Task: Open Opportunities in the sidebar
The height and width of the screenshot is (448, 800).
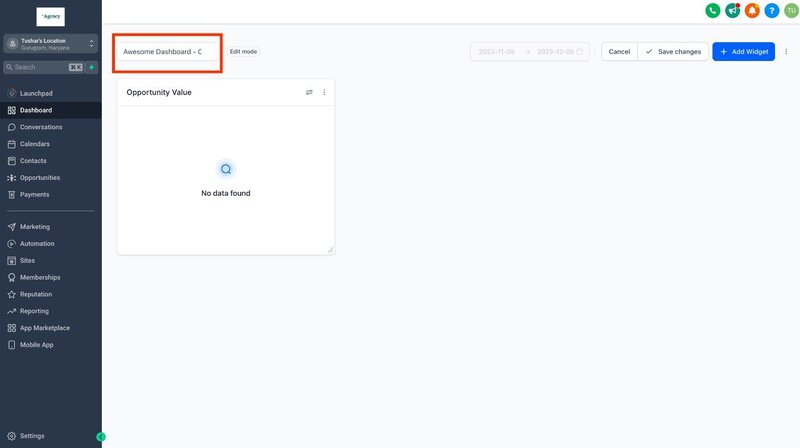Action: click(40, 178)
